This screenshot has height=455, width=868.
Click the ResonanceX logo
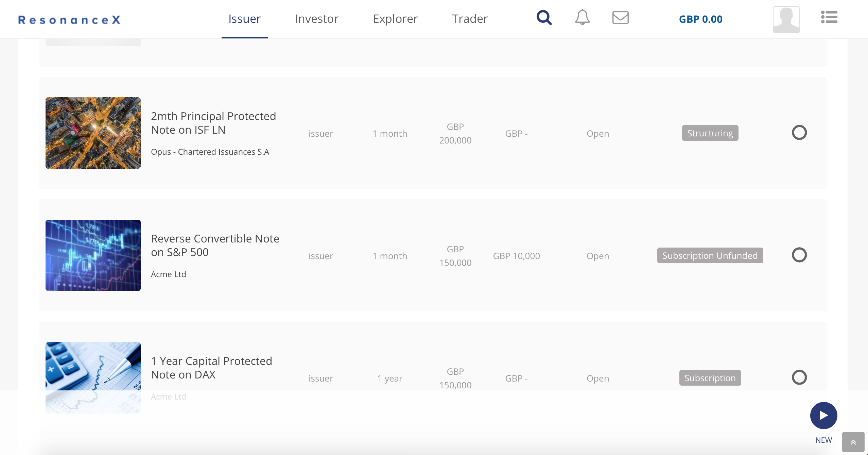pos(69,20)
